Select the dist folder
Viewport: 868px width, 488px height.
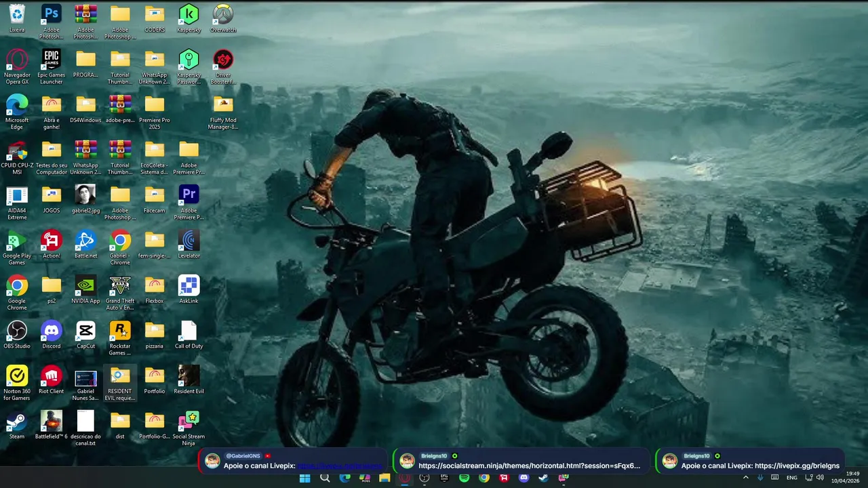(120, 425)
